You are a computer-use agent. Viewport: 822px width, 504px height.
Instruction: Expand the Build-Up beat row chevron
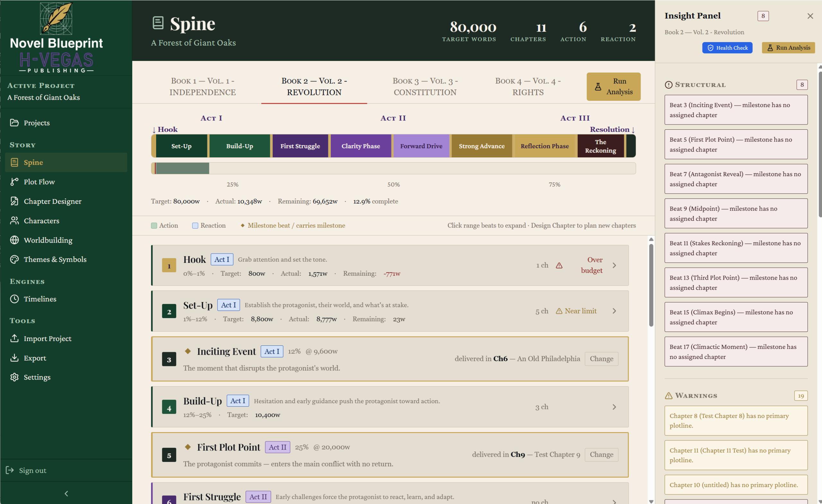614,407
